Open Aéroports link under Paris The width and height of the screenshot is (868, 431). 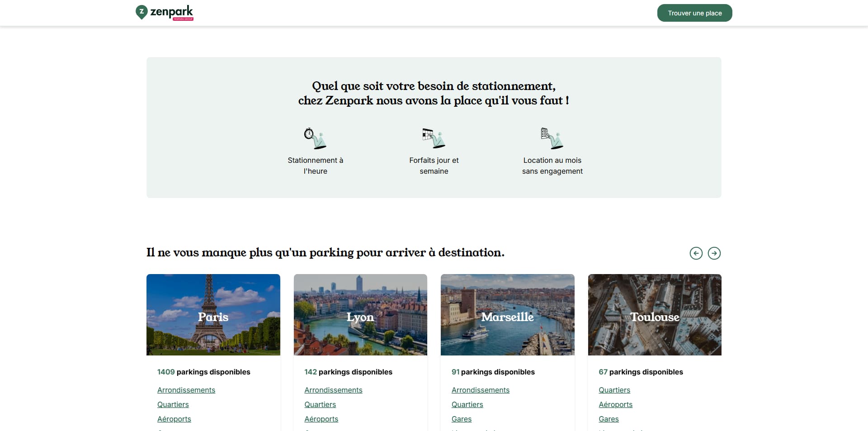pos(174,419)
